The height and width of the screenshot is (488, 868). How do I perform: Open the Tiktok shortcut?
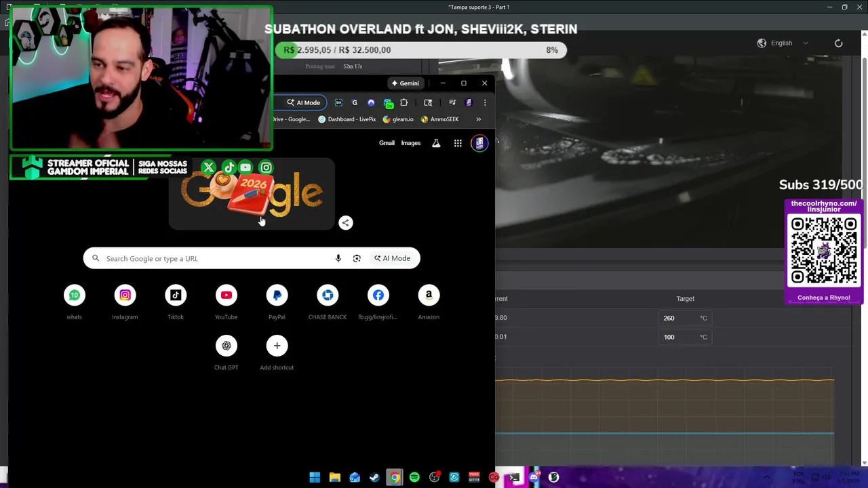176,302
